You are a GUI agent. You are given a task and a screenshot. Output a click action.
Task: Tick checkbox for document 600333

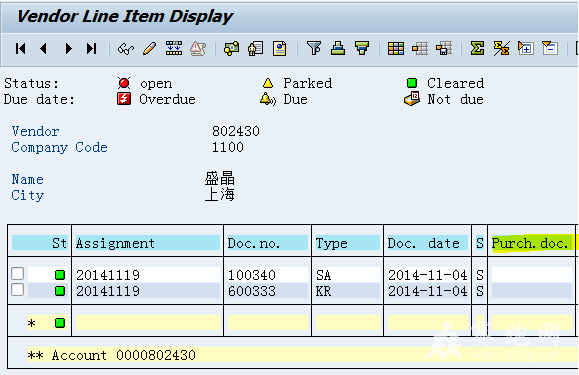click(18, 290)
